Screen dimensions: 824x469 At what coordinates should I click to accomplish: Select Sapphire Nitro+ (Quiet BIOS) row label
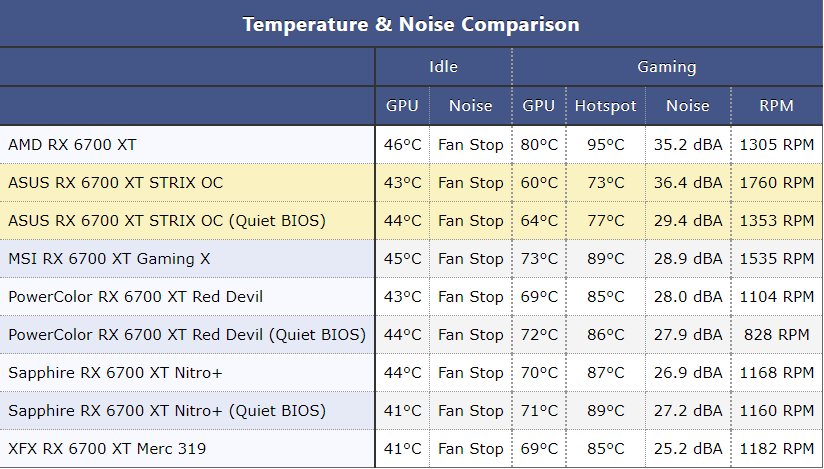pyautogui.click(x=166, y=411)
